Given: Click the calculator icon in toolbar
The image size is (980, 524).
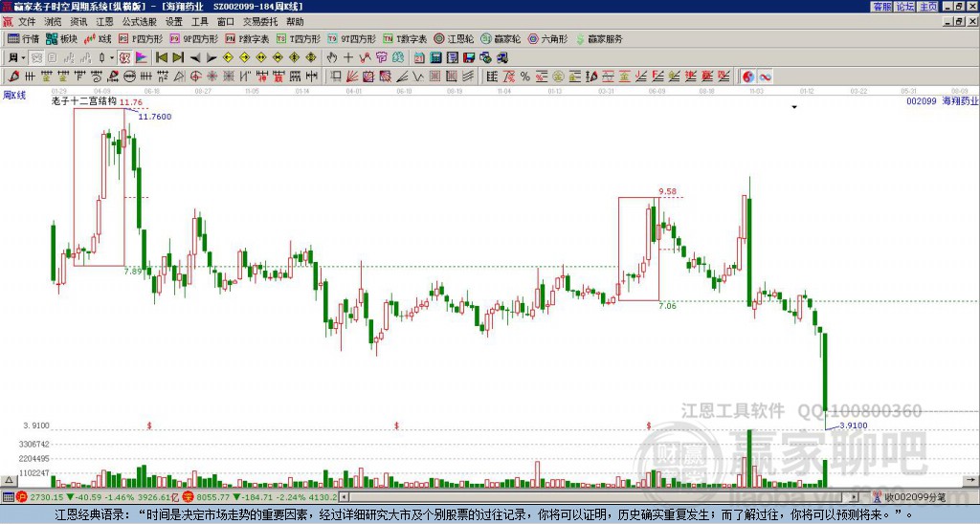Looking at the screenshot, I should coord(435,58).
